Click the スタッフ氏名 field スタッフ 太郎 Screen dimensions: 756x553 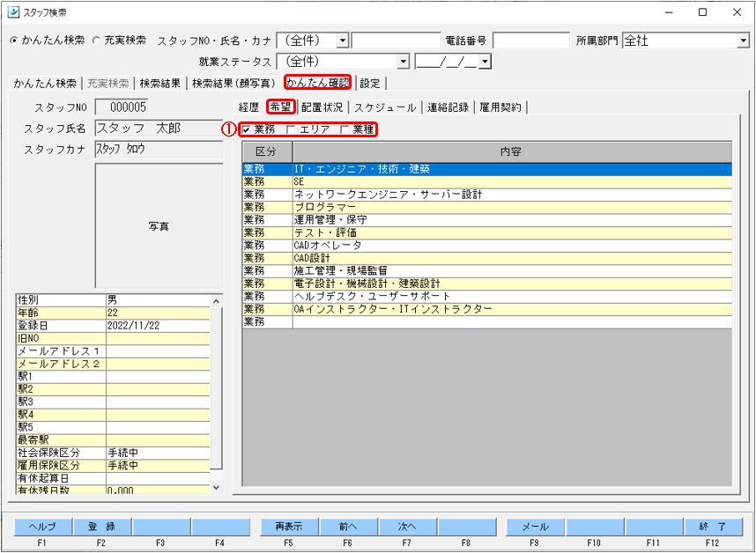[x=159, y=129]
